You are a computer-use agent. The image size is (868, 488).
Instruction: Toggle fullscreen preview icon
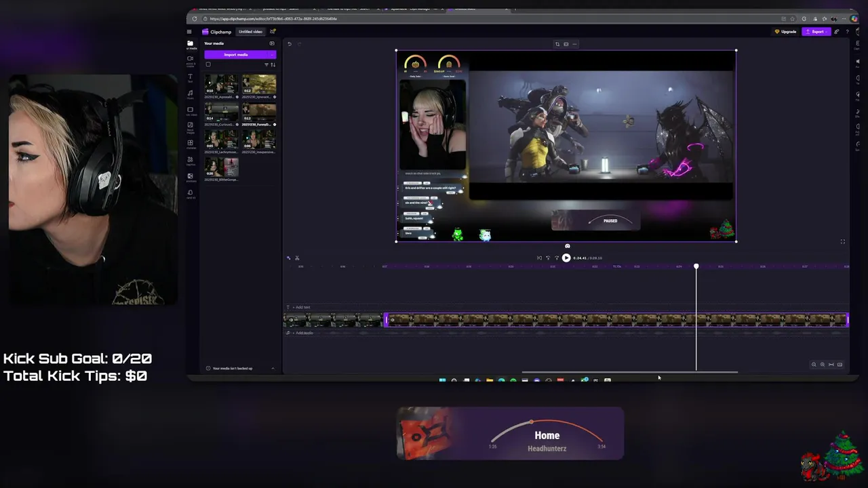843,241
